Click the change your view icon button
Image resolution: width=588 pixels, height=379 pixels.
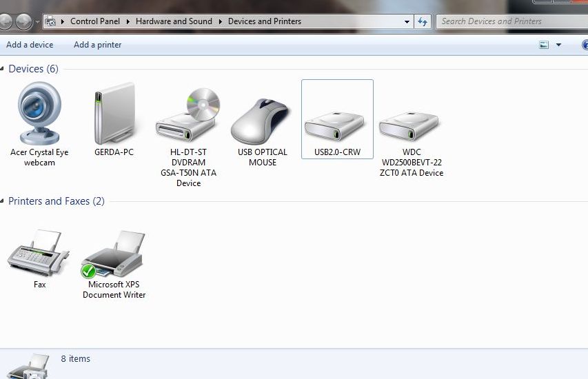pos(544,45)
